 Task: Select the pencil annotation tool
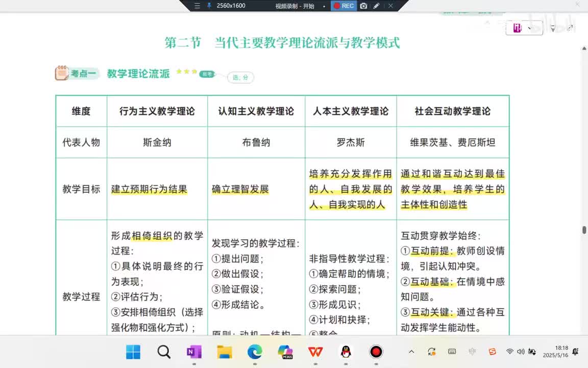click(x=377, y=6)
